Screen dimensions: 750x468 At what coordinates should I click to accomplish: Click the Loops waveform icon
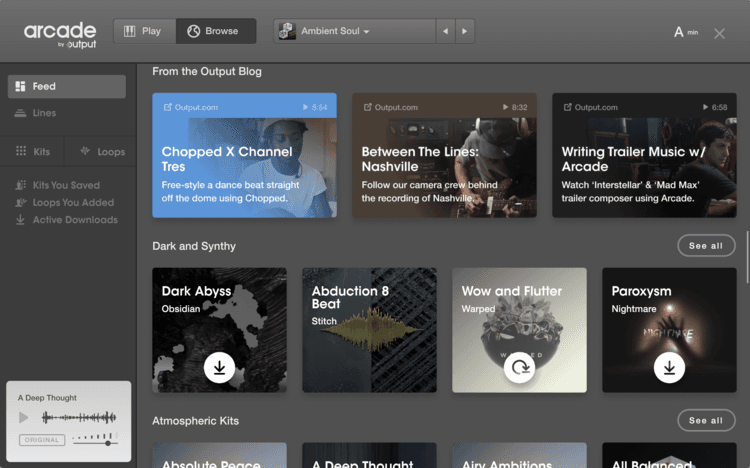(85, 151)
